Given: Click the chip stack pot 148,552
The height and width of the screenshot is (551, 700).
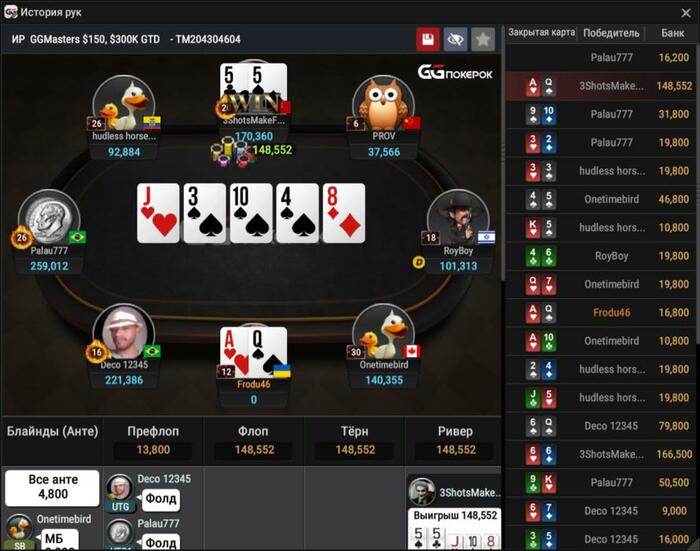Looking at the screenshot, I should (x=230, y=152).
